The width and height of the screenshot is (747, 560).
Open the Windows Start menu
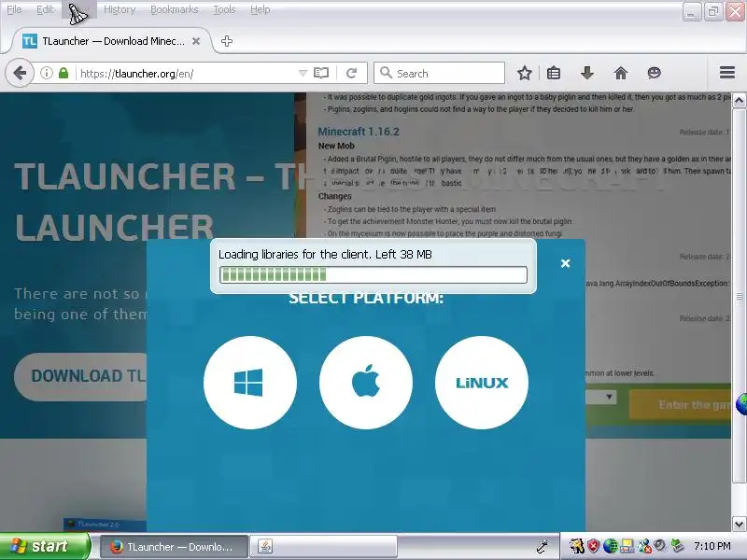(44, 546)
